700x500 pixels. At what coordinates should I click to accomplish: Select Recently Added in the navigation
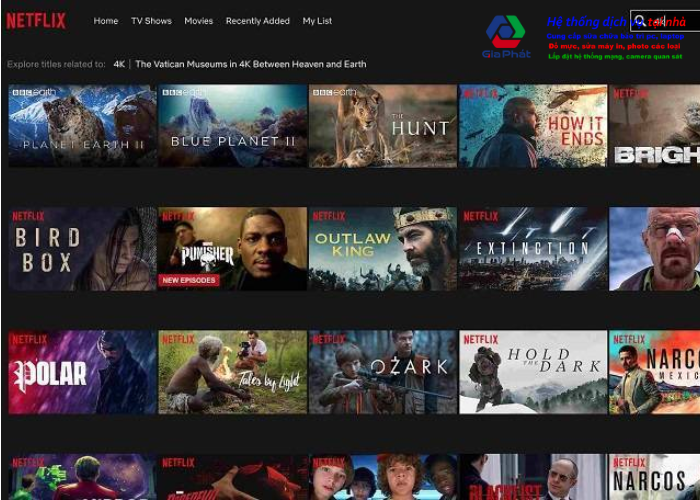[x=258, y=21]
